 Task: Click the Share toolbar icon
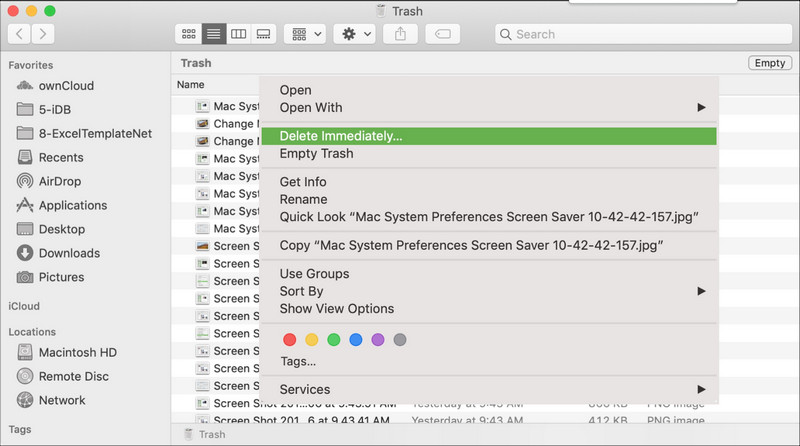coord(401,34)
